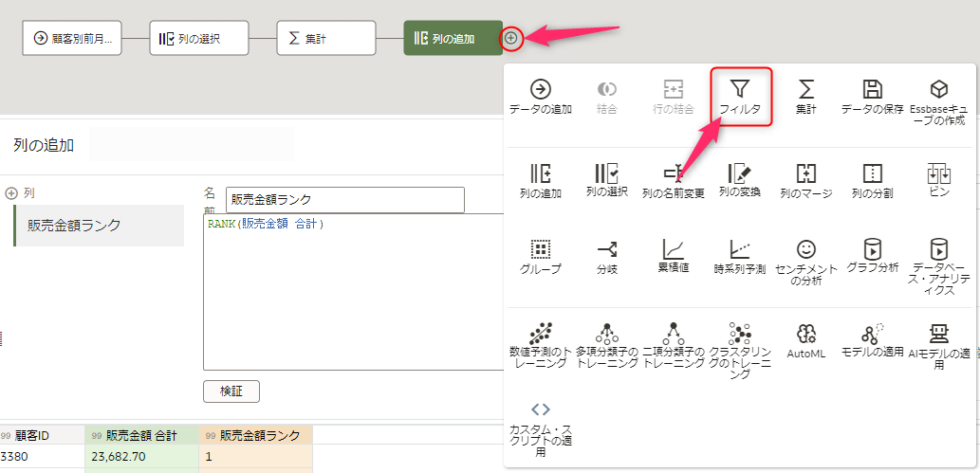Choose the モデルの適用 step
Image resolution: width=980 pixels, height=473 pixels.
[873, 339]
